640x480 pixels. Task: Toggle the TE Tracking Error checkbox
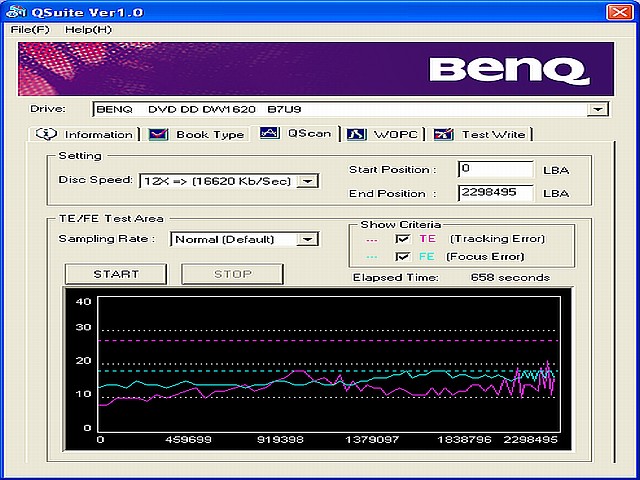[402, 239]
